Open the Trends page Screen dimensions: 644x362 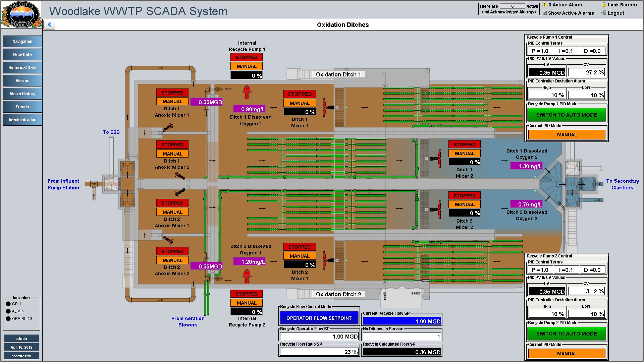click(22, 107)
